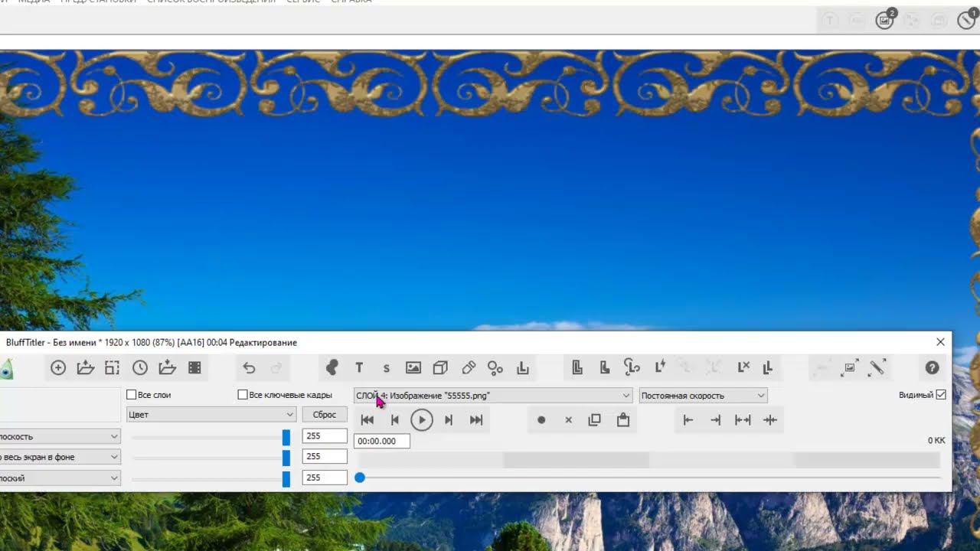Image resolution: width=980 pixels, height=551 pixels.
Task: Click the green BluffTitler logo icon
Action: point(6,369)
